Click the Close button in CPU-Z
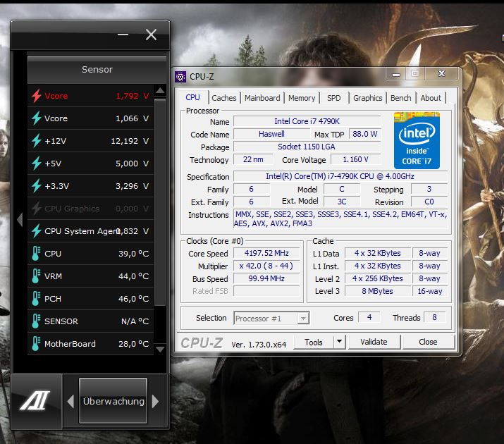The height and width of the screenshot is (444, 504). (428, 342)
